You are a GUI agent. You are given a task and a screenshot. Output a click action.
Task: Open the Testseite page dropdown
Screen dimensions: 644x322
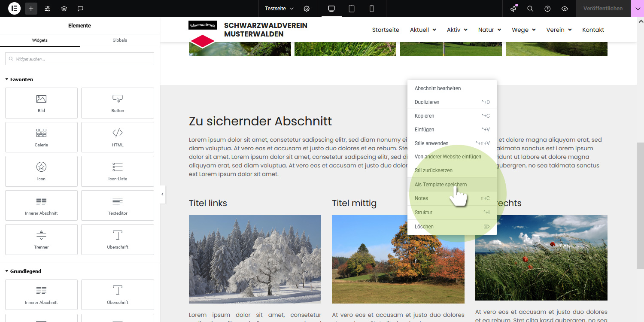point(279,9)
